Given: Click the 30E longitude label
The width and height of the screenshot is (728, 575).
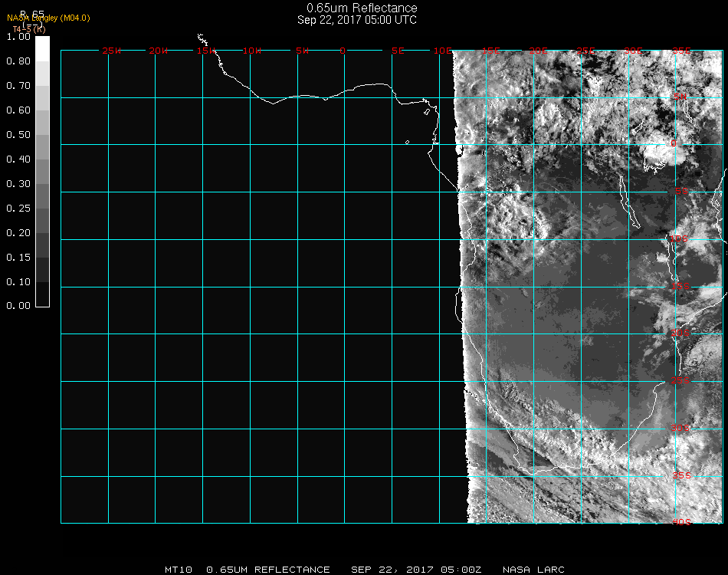Looking at the screenshot, I should pyautogui.click(x=633, y=51).
